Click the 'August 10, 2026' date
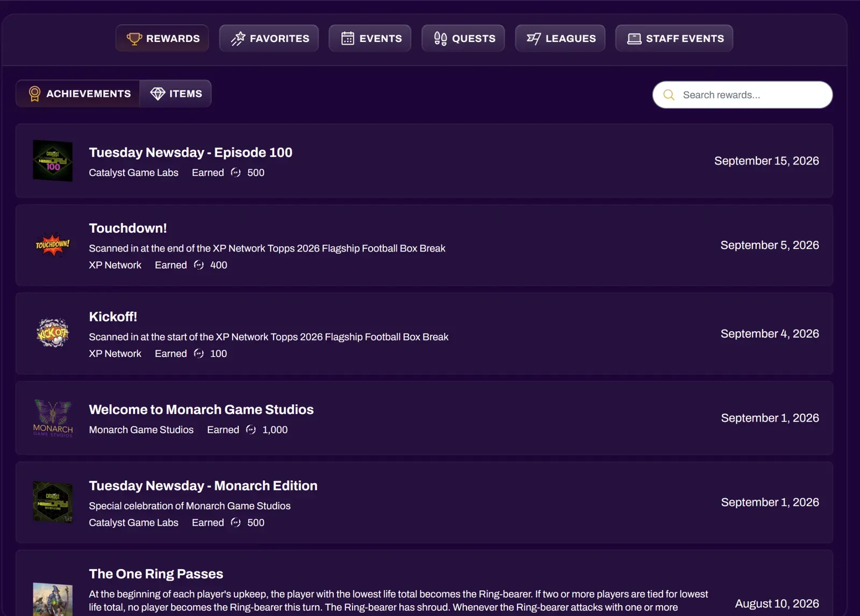The height and width of the screenshot is (616, 860). click(x=777, y=604)
